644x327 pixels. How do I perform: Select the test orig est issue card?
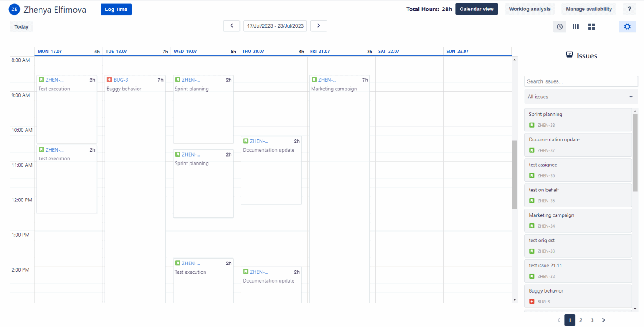pyautogui.click(x=578, y=246)
